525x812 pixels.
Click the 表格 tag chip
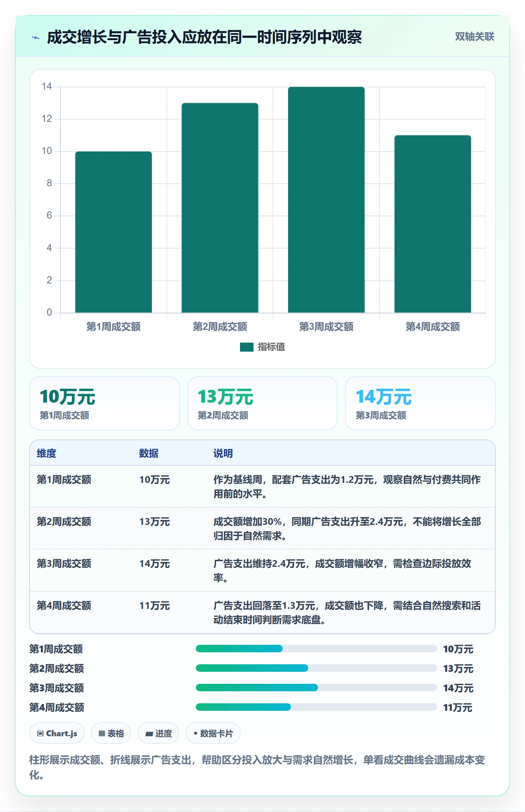(x=111, y=733)
